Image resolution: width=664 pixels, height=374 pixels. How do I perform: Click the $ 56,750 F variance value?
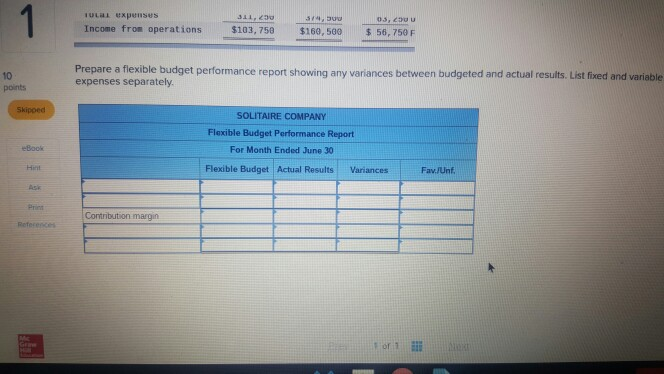click(x=390, y=32)
